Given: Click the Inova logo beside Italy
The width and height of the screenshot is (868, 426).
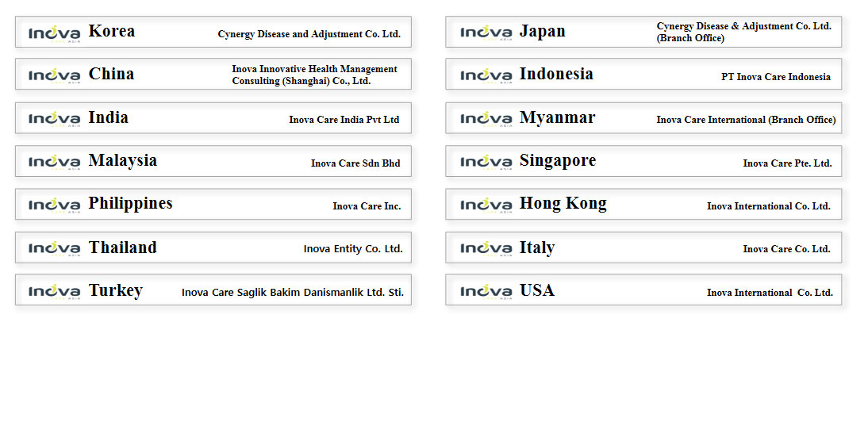Looking at the screenshot, I should [486, 248].
